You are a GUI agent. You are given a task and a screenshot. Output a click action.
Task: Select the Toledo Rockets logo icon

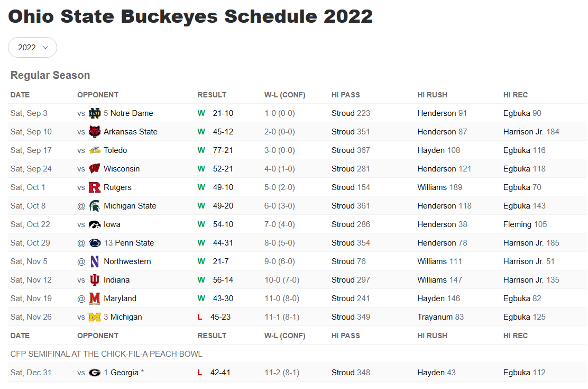pyautogui.click(x=95, y=150)
